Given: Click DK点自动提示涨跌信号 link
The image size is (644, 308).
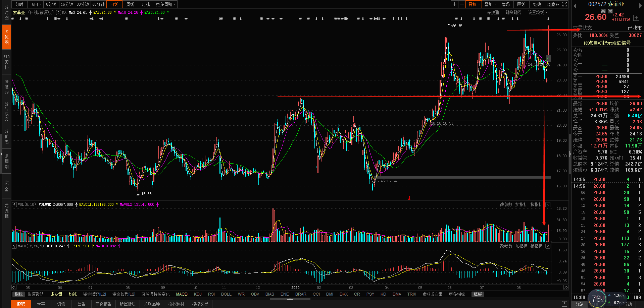Looking at the screenshot, I should tap(607, 43).
